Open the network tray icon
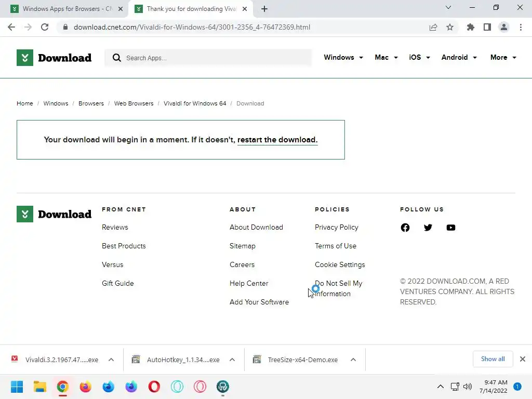The height and width of the screenshot is (399, 532). coord(455,387)
